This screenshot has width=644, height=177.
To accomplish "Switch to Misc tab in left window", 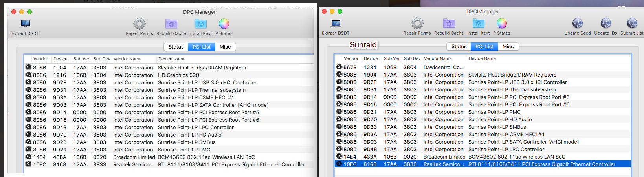I will pyautogui.click(x=225, y=47).
